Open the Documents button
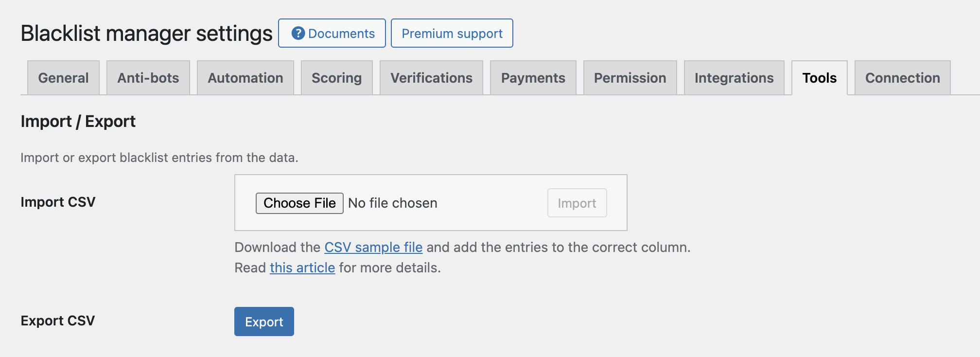 (x=332, y=33)
